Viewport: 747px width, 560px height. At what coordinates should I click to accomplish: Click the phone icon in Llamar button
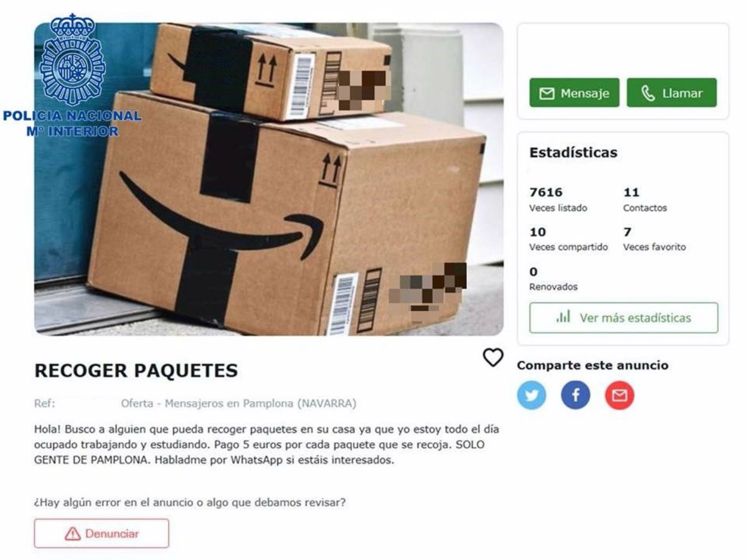coord(648,93)
